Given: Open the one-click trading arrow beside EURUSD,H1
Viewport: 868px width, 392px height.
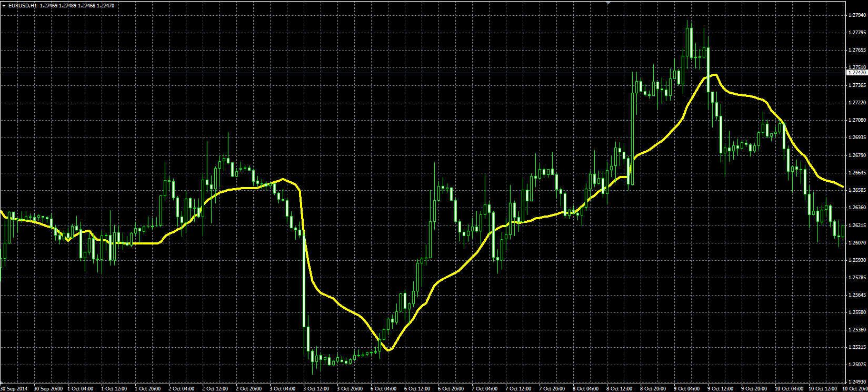Looking at the screenshot, I should pos(4,5).
